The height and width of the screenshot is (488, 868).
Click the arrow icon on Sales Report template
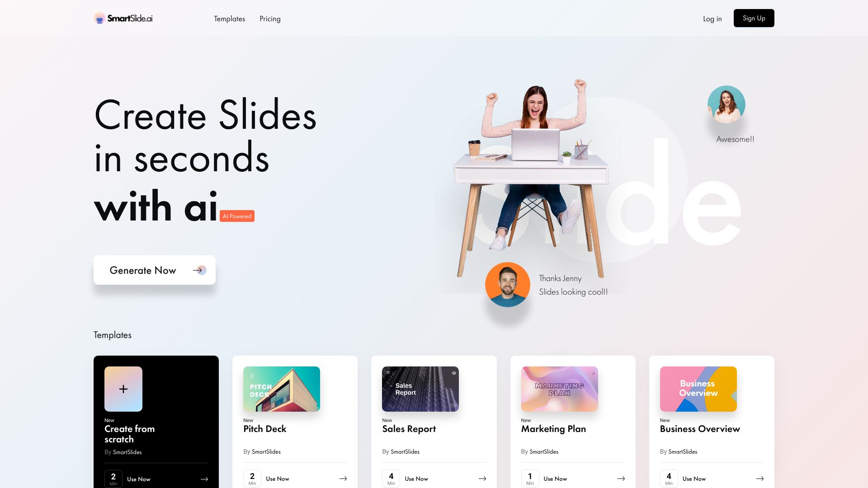point(481,479)
